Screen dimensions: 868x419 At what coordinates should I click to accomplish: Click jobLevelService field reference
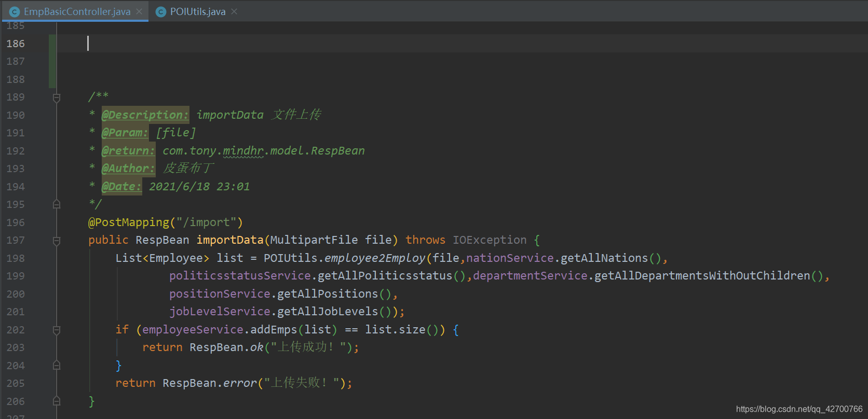click(220, 312)
